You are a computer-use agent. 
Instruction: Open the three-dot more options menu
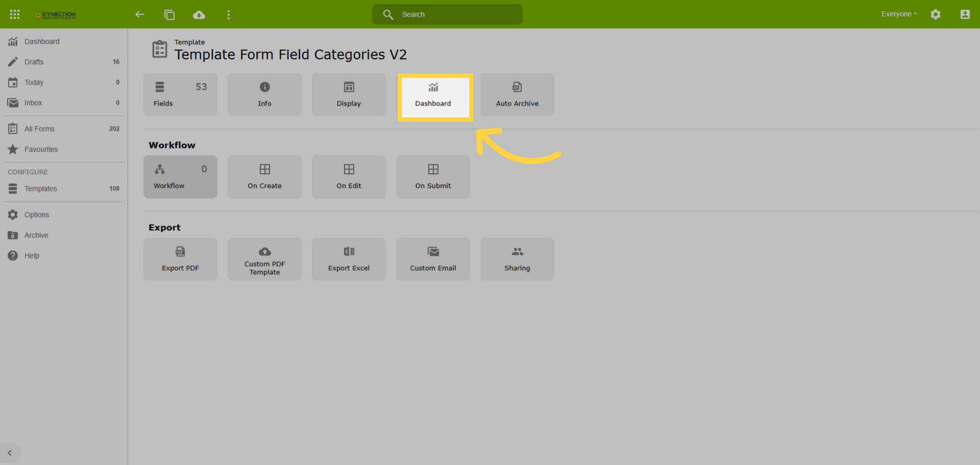click(229, 15)
